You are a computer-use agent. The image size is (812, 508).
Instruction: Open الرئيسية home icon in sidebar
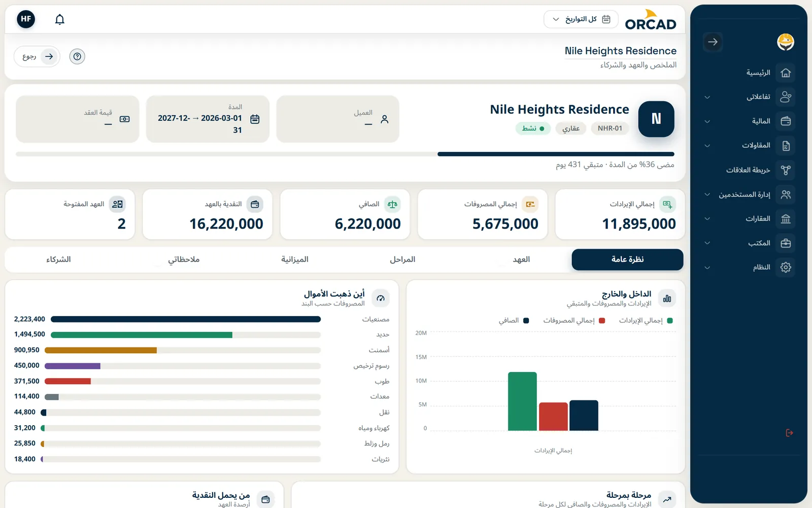(x=786, y=73)
